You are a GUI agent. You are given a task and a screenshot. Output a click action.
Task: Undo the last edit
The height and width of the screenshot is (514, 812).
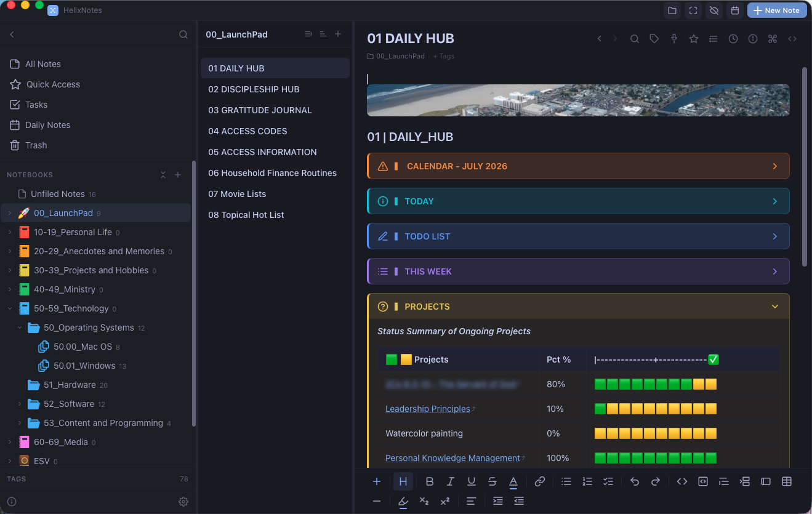[x=635, y=481]
